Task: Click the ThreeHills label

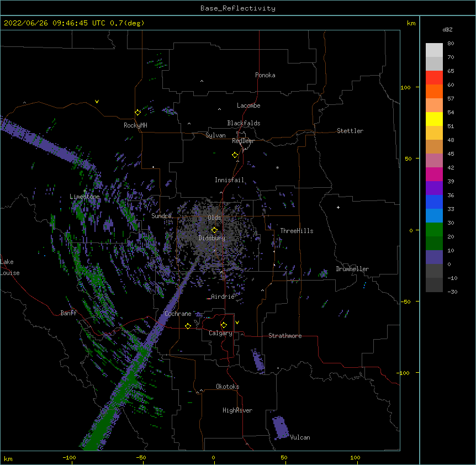Action: click(x=297, y=231)
